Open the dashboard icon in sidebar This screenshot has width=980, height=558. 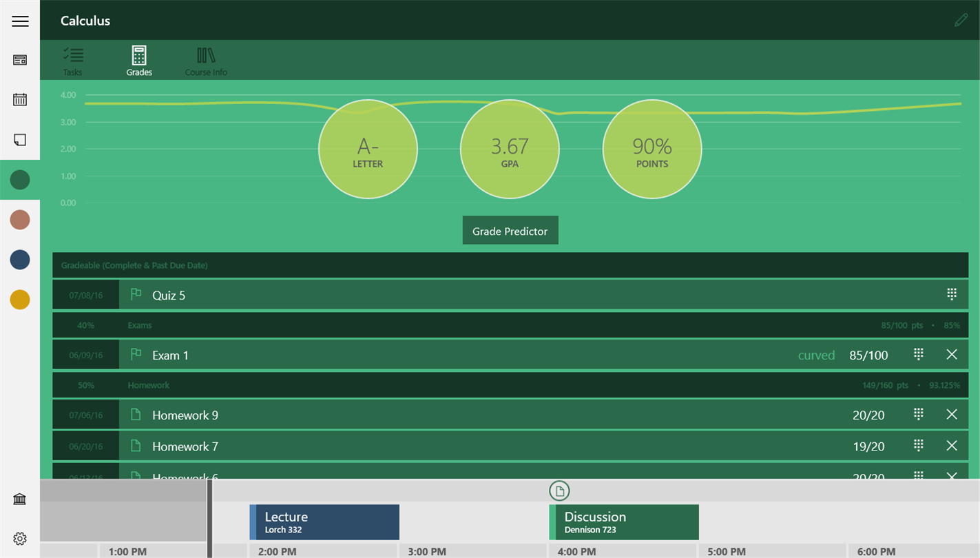point(20,61)
